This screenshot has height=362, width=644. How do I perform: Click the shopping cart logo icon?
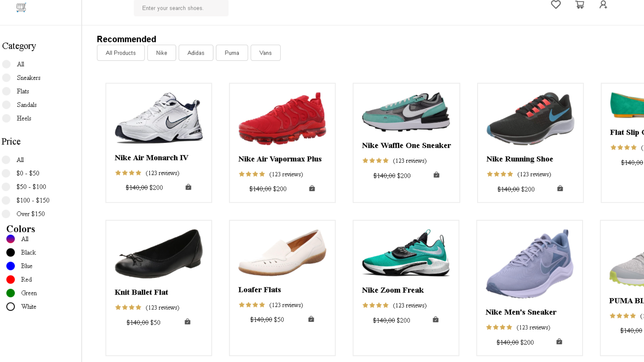[x=21, y=7]
